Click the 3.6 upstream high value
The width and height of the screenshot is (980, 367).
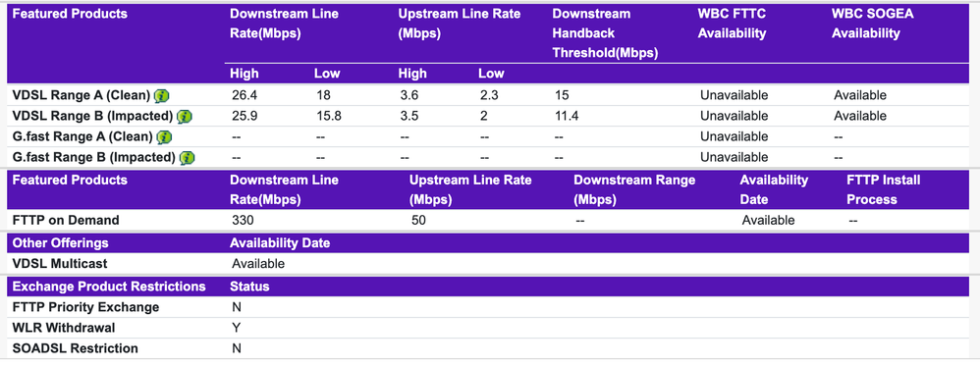pos(409,95)
